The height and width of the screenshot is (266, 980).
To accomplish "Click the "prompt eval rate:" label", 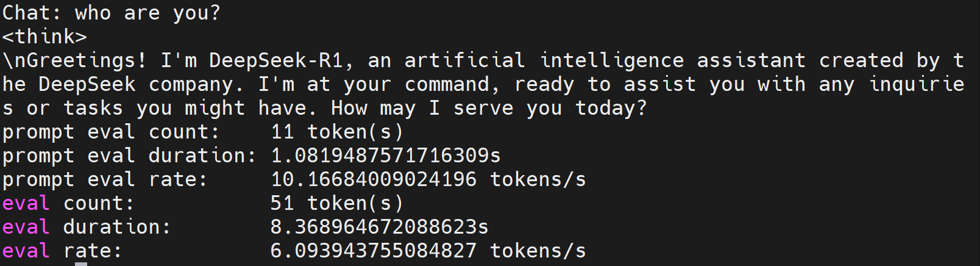I will click(x=105, y=179).
